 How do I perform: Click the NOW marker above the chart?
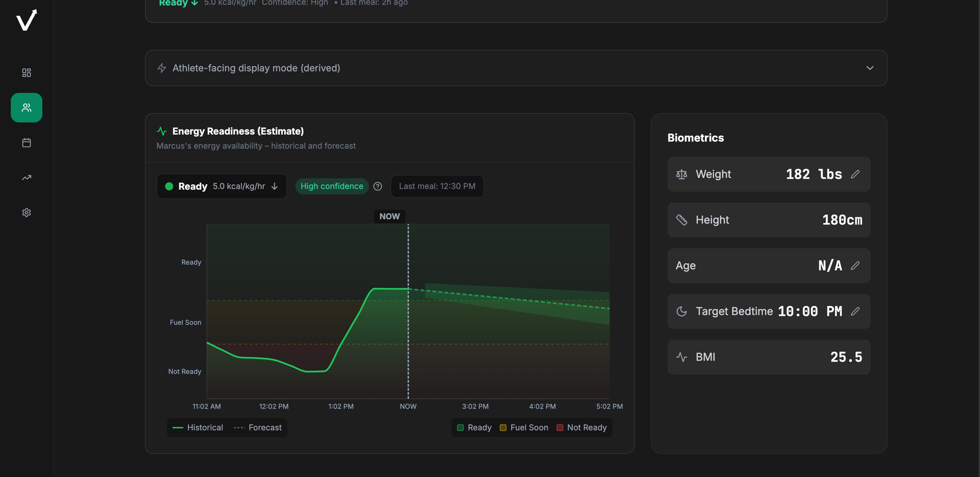coord(389,216)
